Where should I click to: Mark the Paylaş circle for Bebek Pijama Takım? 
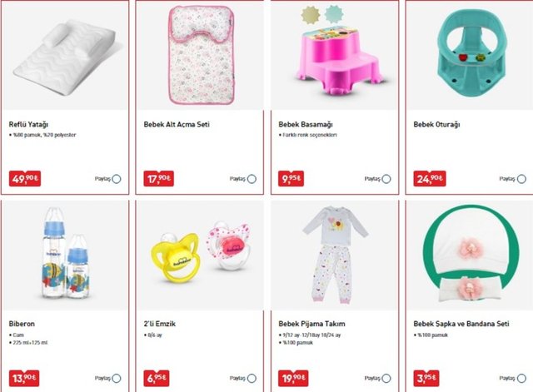click(x=386, y=378)
